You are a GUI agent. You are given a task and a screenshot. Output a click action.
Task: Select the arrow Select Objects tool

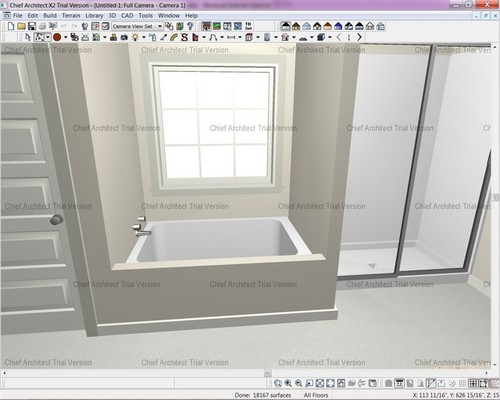pyautogui.click(x=28, y=37)
